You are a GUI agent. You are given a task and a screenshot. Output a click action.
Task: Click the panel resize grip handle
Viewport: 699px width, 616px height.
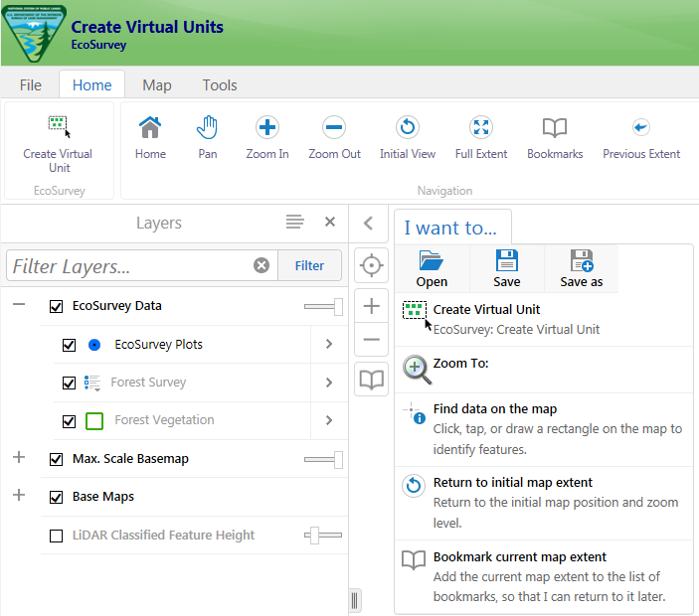(x=355, y=600)
